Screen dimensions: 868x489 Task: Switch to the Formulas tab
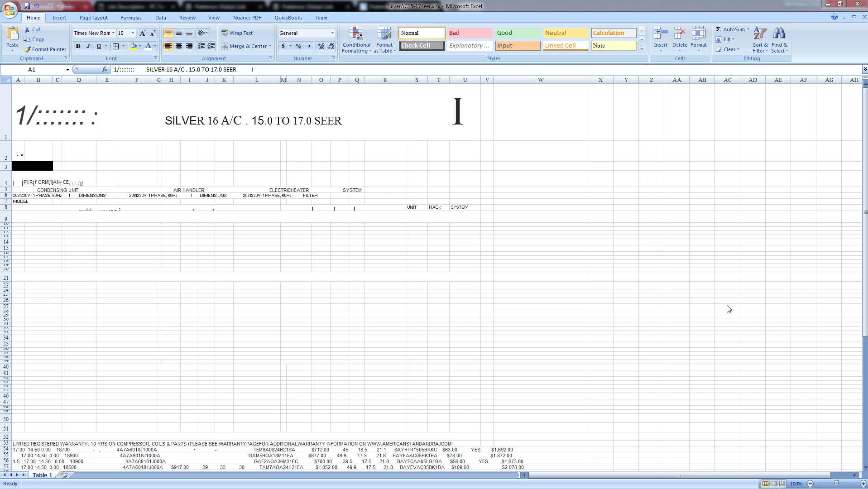coord(131,18)
